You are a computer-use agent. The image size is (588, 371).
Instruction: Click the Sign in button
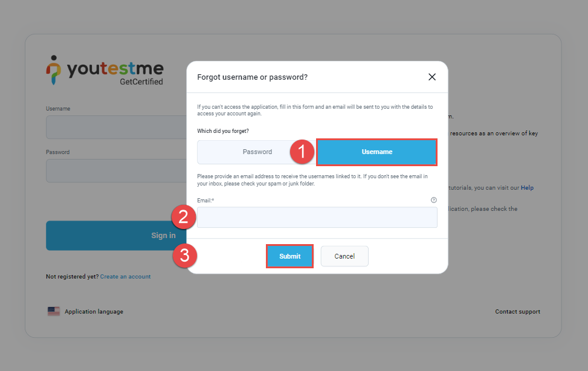click(x=116, y=236)
